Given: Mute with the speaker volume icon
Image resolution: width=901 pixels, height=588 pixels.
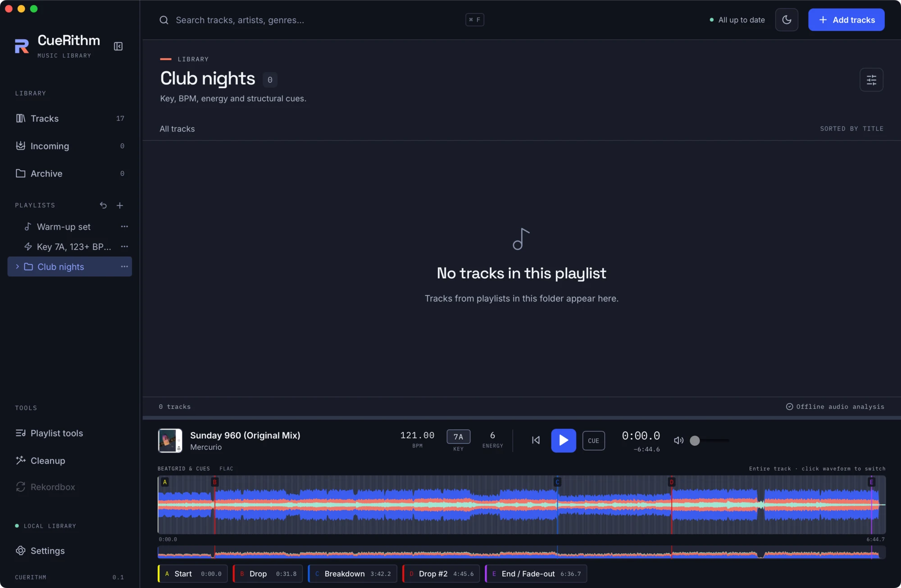Looking at the screenshot, I should point(678,440).
